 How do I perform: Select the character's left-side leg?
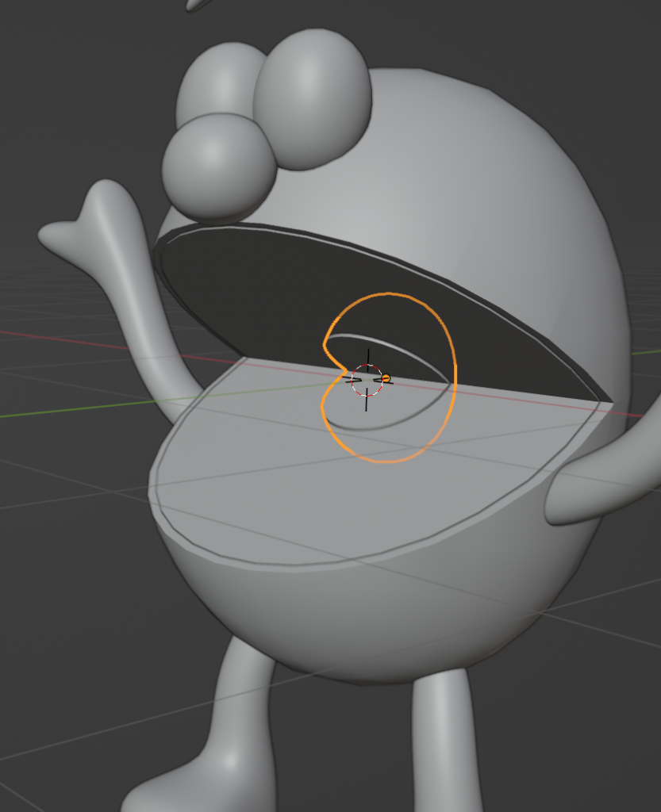[x=242, y=714]
